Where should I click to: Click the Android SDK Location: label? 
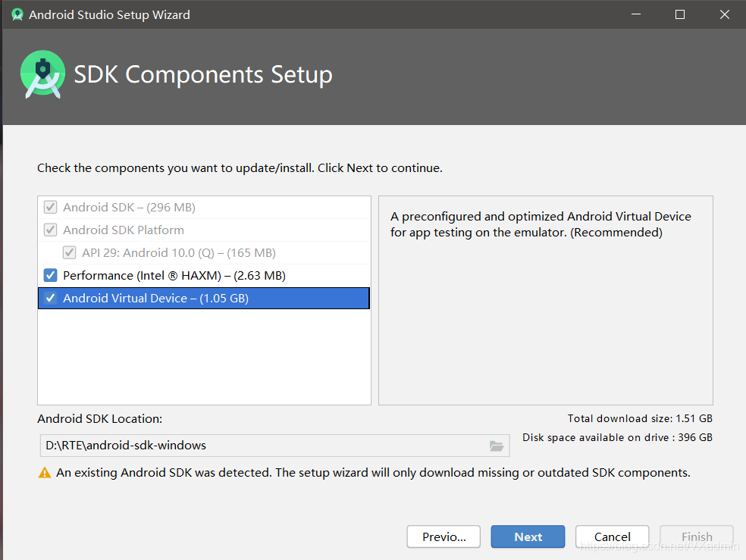point(100,419)
